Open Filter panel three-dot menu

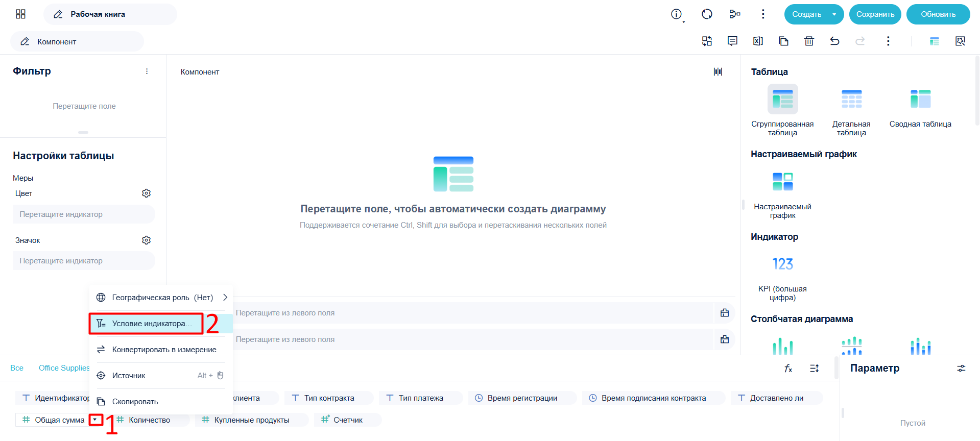click(x=147, y=71)
